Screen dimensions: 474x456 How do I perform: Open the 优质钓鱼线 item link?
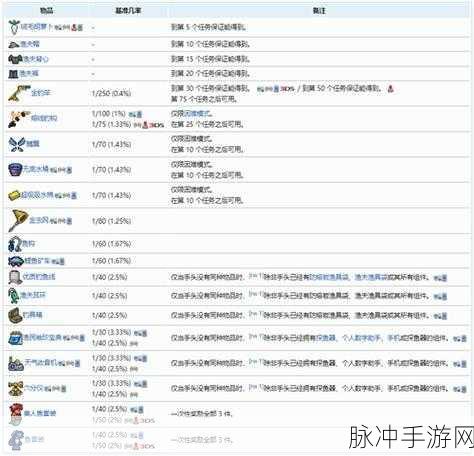tap(39, 277)
